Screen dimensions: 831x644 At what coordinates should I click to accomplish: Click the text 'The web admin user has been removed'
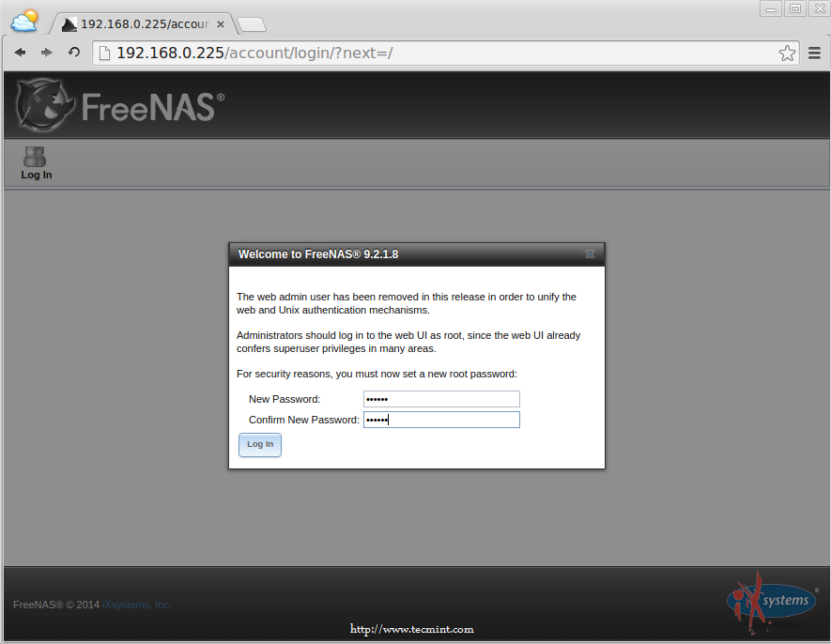tap(328, 297)
